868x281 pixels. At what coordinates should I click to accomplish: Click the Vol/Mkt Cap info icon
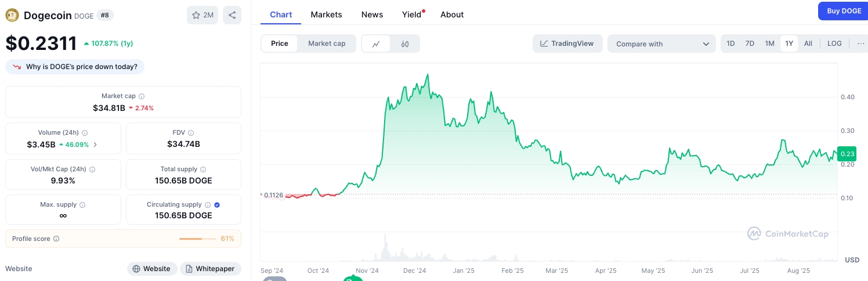(x=92, y=170)
